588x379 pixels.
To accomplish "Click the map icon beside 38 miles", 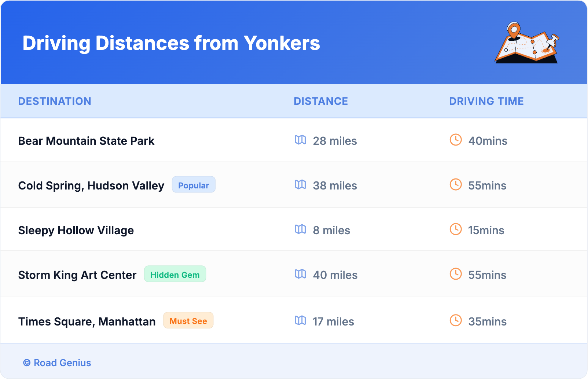I will pyautogui.click(x=300, y=185).
